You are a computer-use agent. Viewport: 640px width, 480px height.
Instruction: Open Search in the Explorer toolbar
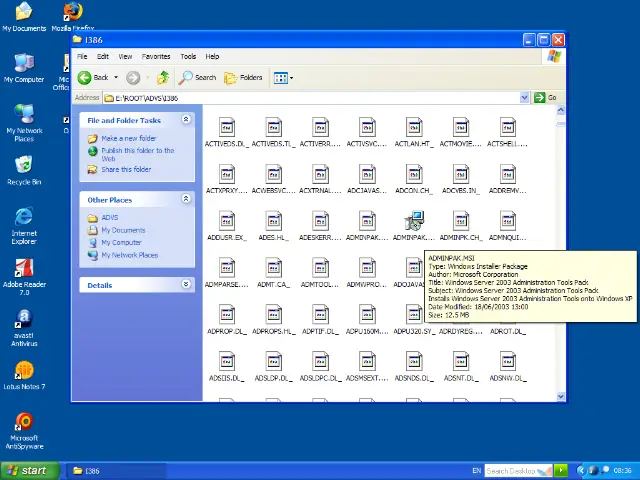(x=197, y=77)
